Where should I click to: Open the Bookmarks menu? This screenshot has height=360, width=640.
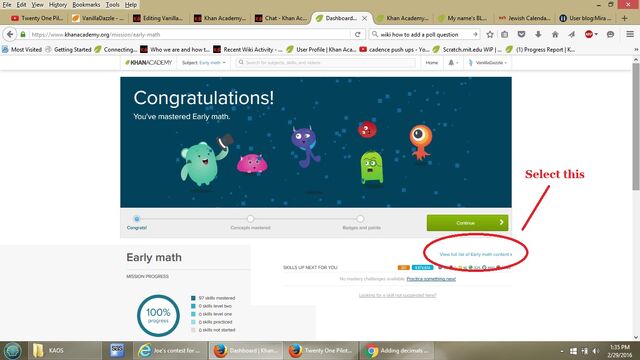click(x=86, y=5)
